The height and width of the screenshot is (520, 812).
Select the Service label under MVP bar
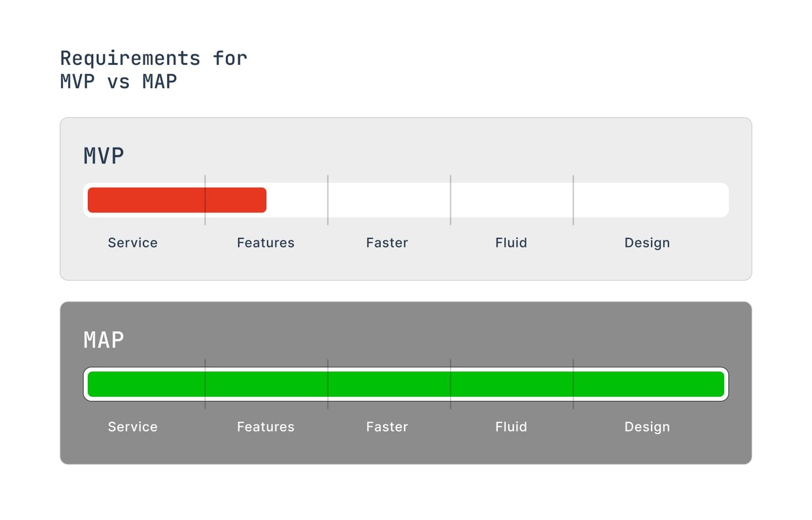click(x=133, y=243)
